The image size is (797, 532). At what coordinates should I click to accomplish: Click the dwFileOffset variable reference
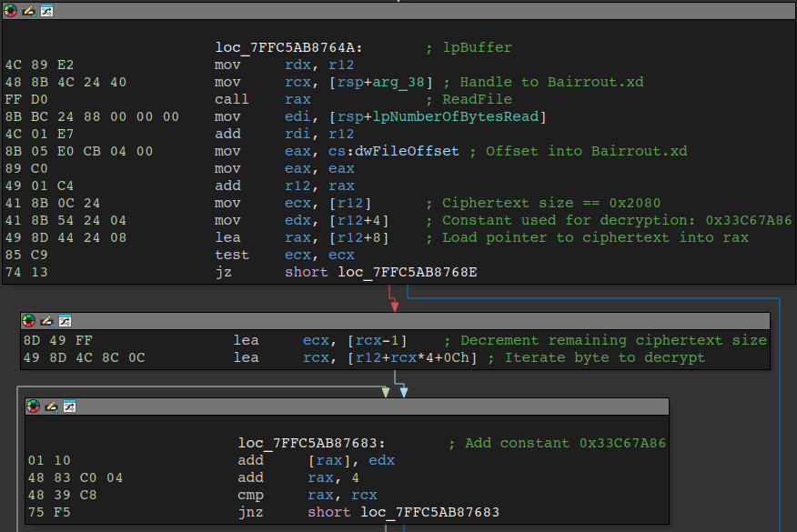(407, 152)
